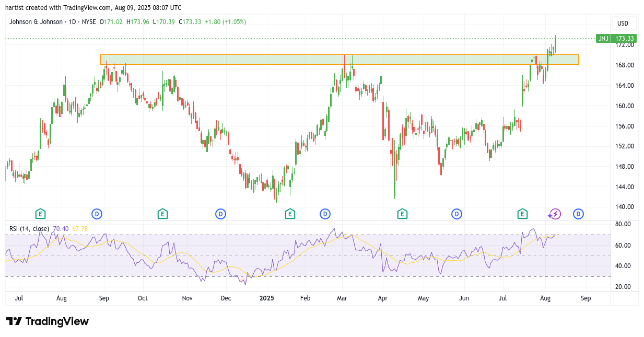This screenshot has height=337, width=644.
Task: Click the RSI value 70.40
Action: [x=61, y=228]
